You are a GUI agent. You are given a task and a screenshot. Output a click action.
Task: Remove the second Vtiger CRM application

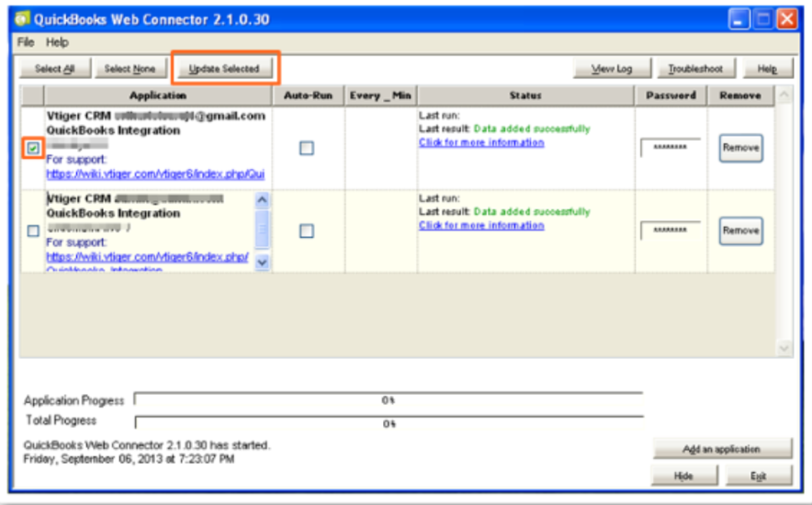(740, 230)
